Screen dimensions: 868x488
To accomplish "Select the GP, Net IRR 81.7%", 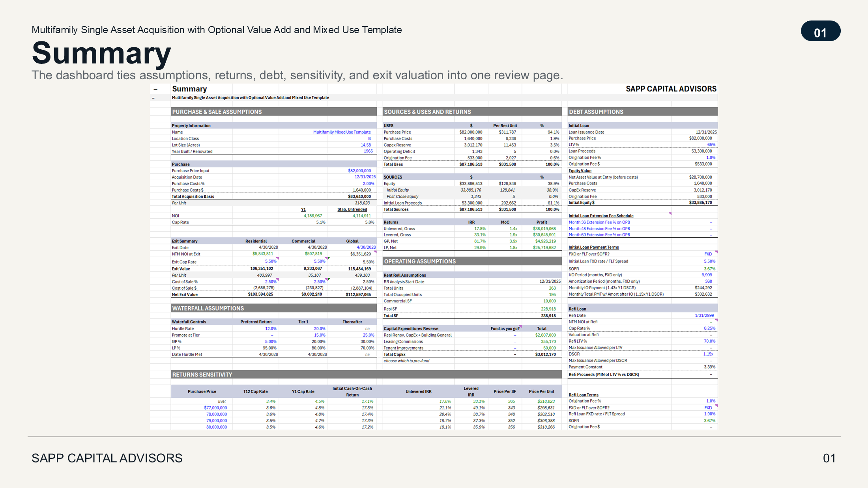I will [x=480, y=241].
